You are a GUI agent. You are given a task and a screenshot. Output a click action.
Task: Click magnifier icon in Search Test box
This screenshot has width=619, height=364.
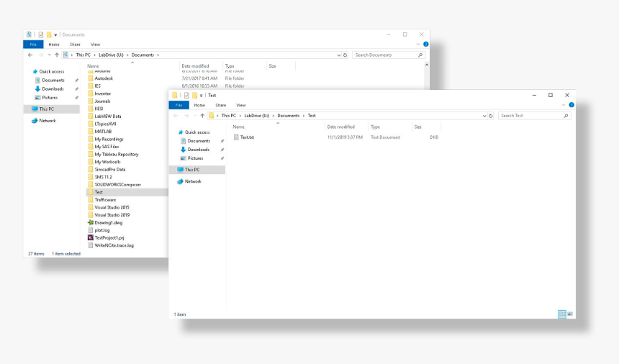point(566,116)
